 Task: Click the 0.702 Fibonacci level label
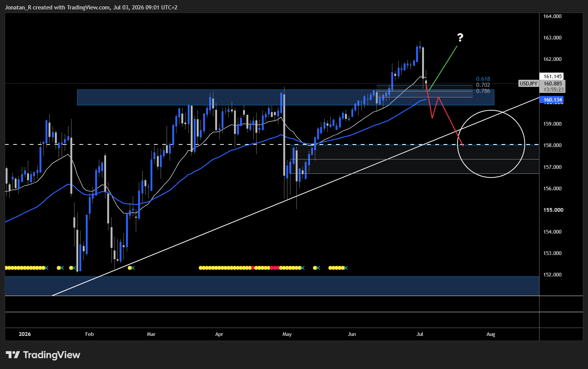point(483,85)
